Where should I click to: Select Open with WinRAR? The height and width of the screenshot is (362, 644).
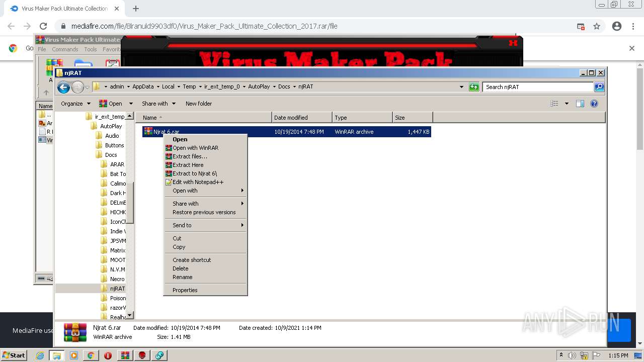click(206, 148)
